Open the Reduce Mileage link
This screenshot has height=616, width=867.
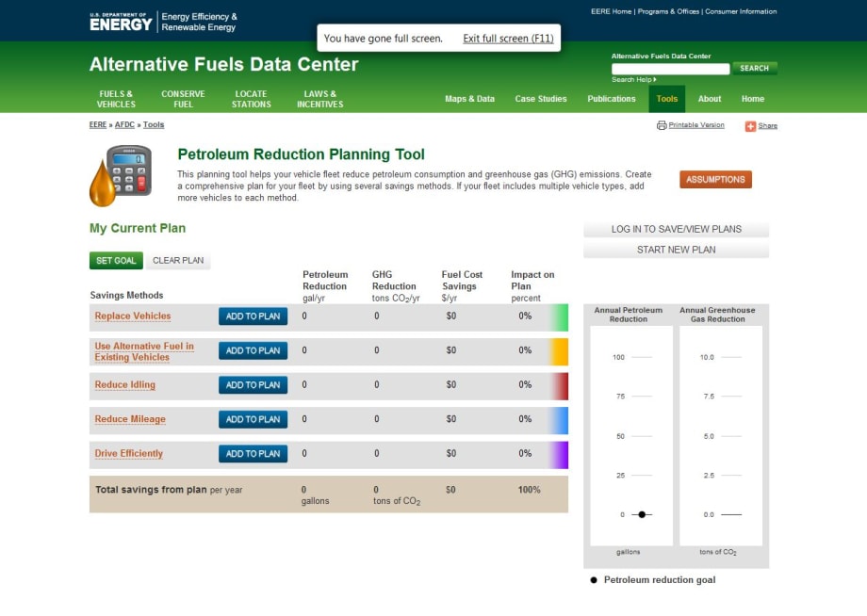coord(130,419)
